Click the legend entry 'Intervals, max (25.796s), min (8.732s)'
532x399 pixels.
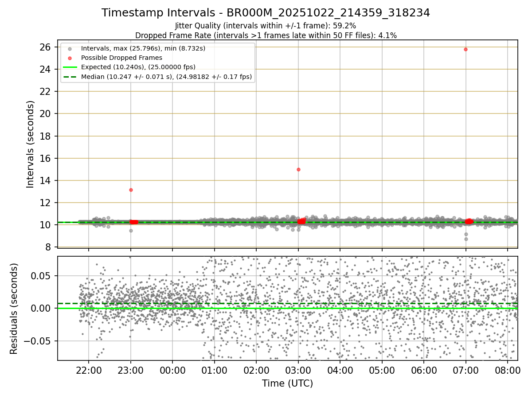coord(143,48)
